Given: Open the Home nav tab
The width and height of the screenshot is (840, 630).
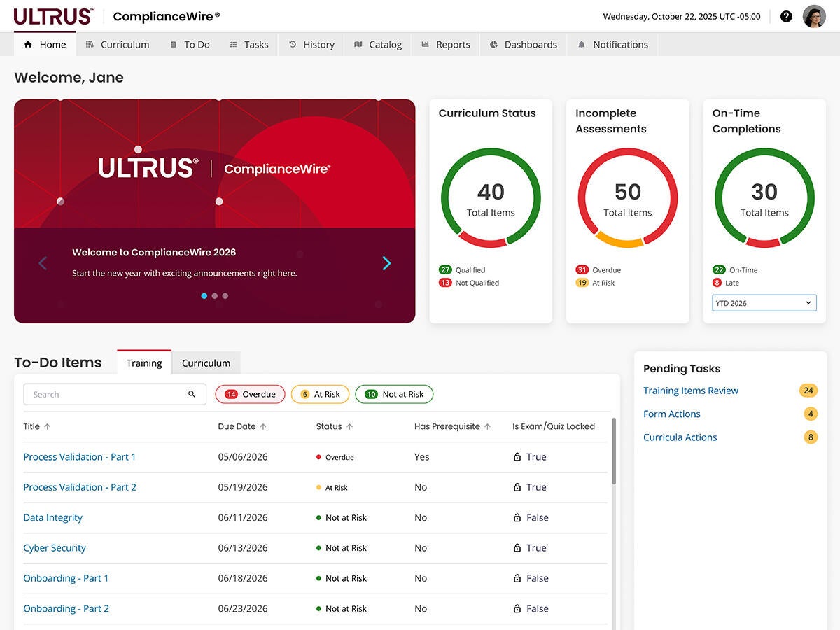Looking at the screenshot, I should [45, 44].
